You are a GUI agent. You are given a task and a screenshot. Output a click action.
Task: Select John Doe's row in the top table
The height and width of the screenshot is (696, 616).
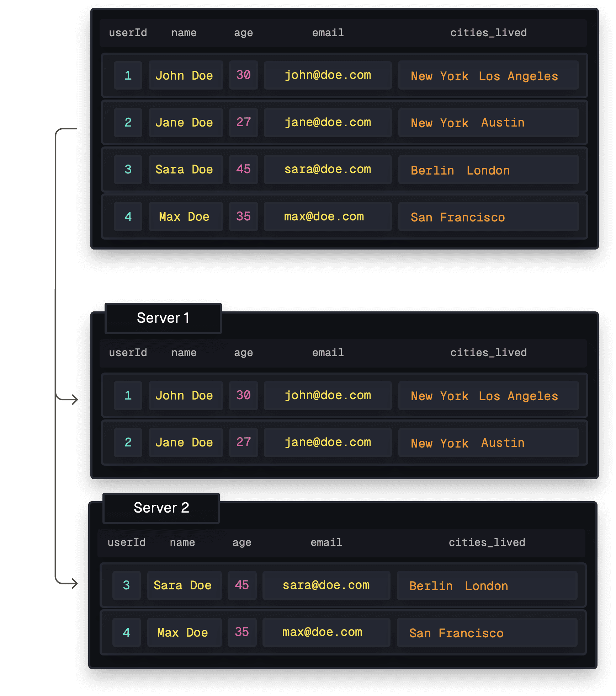[x=344, y=75]
